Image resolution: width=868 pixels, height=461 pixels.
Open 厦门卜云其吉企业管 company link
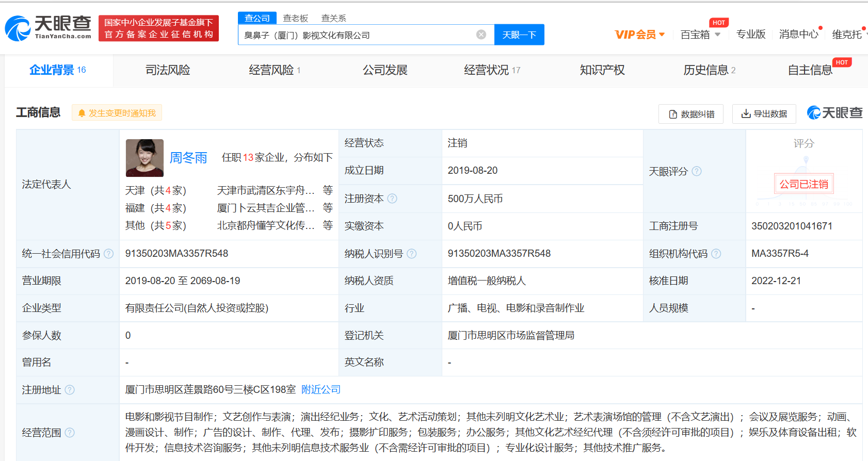click(x=266, y=208)
